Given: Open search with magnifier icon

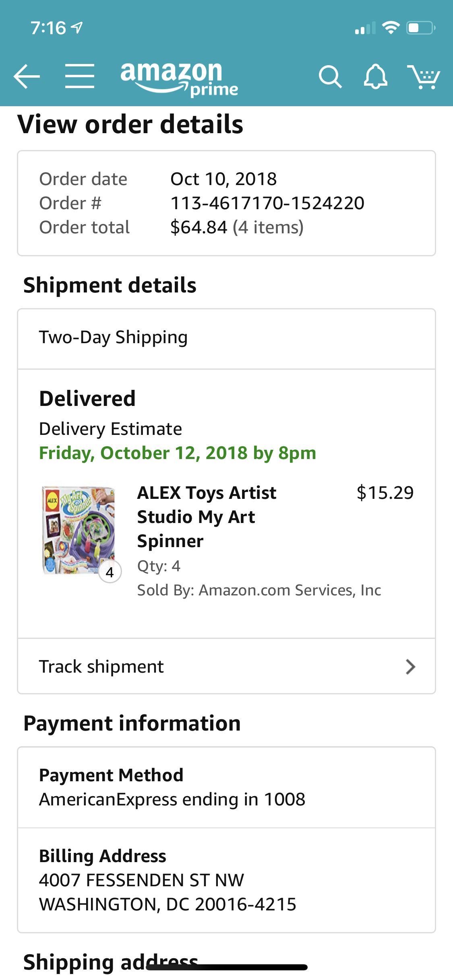Looking at the screenshot, I should tap(330, 76).
